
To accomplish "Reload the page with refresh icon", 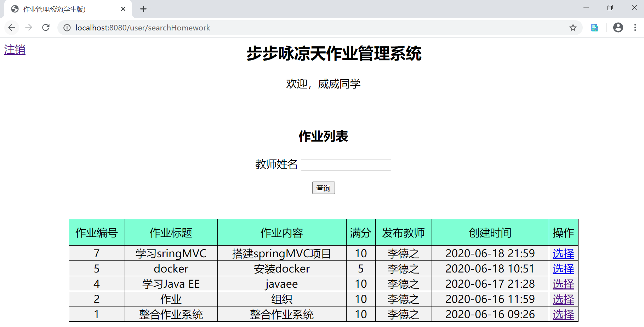I will (46, 28).
